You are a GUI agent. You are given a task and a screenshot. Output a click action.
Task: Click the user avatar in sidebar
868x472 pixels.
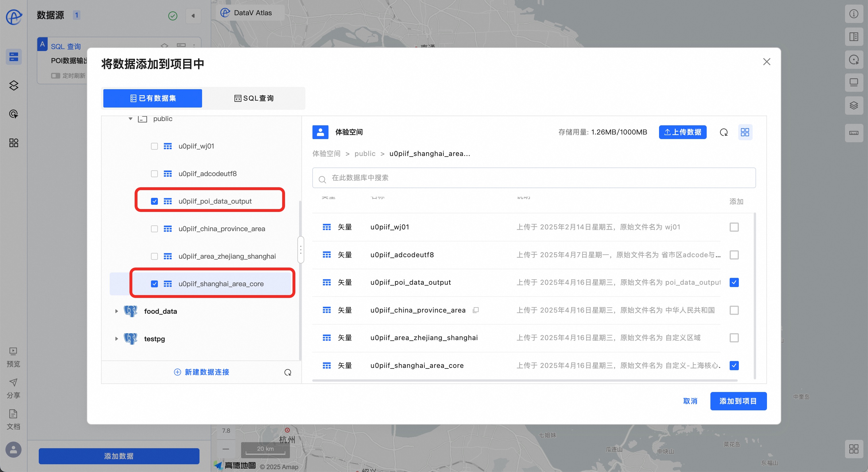(13, 449)
